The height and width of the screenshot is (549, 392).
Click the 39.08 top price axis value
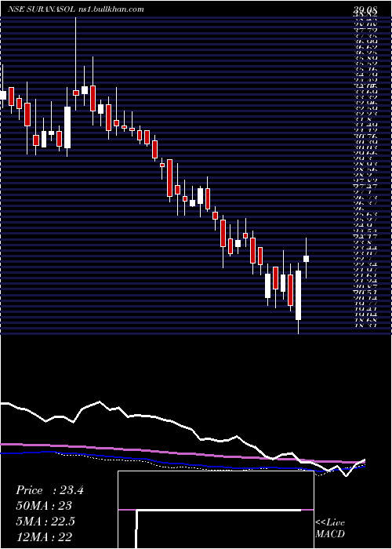(x=365, y=9)
